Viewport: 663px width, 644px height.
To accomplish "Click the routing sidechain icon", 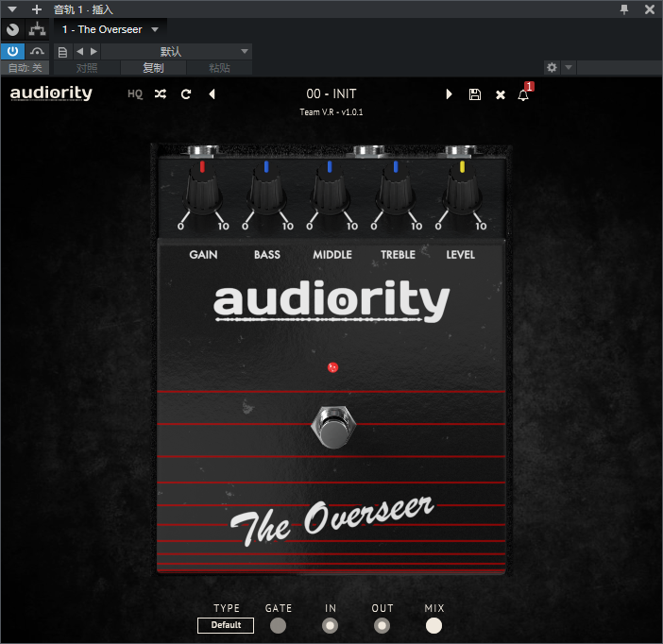I will (37, 29).
